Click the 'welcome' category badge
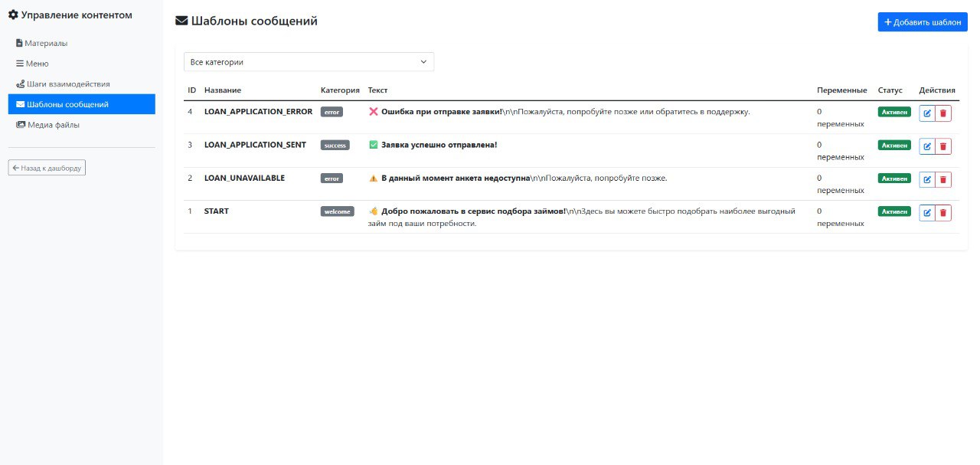 (x=337, y=211)
